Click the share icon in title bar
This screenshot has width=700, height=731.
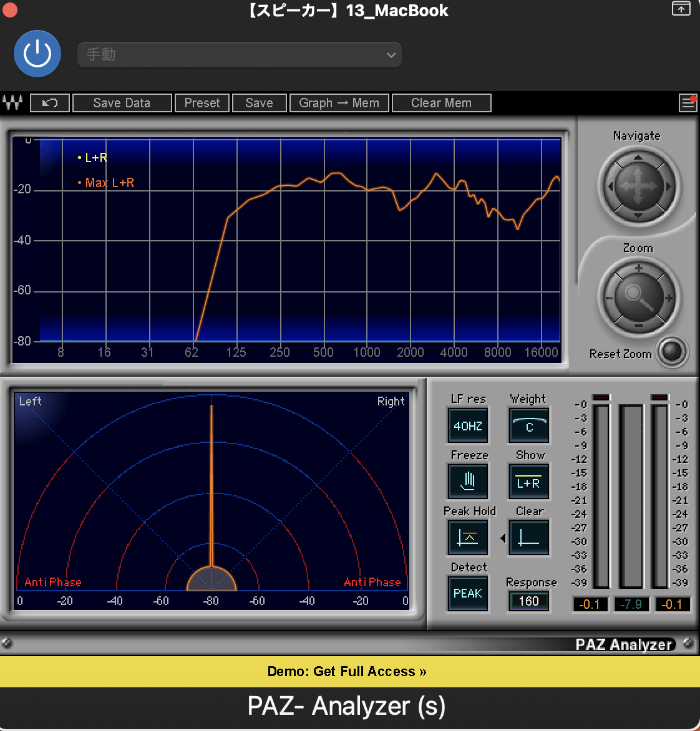pyautogui.click(x=681, y=8)
